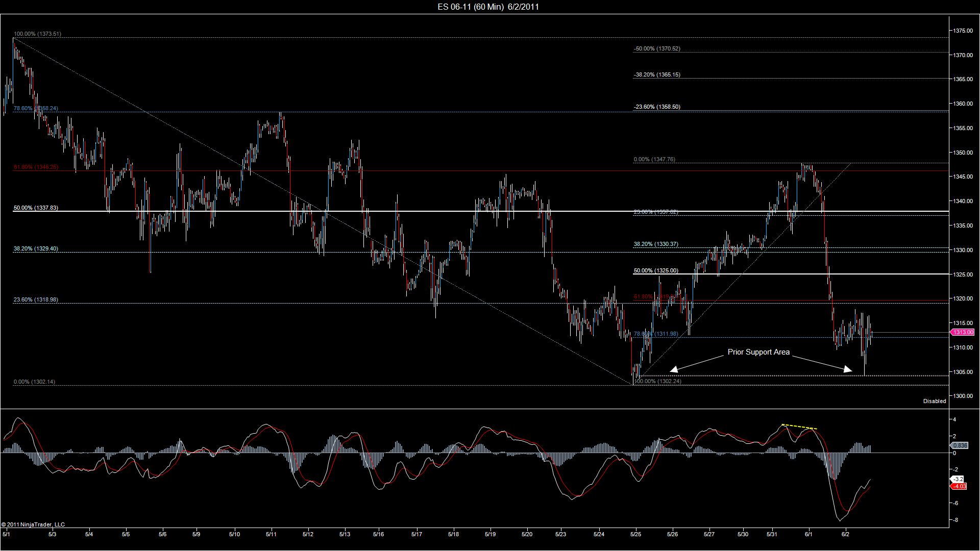This screenshot has height=551, width=980.
Task: Click the NinjaTrader copyright text
Action: click(33, 524)
